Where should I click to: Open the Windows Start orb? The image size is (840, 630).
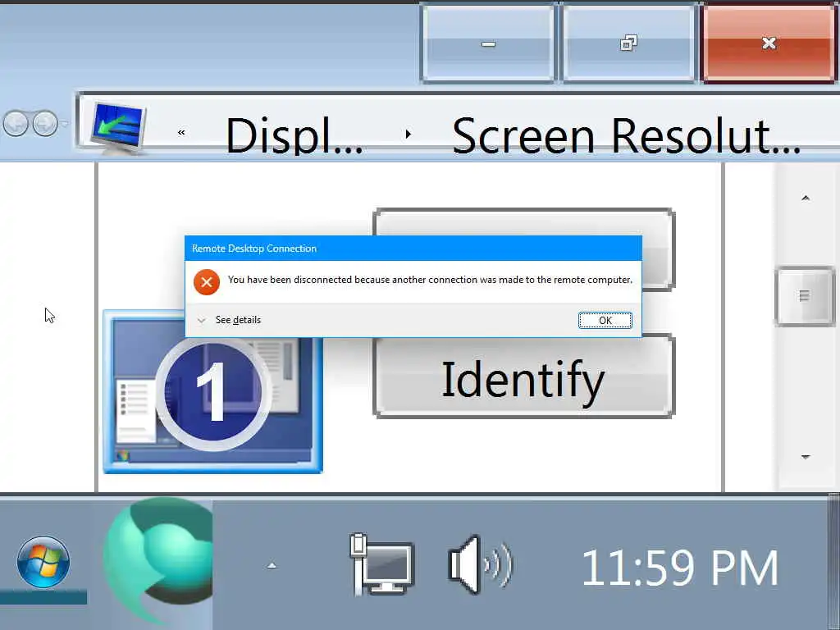pyautogui.click(x=43, y=562)
